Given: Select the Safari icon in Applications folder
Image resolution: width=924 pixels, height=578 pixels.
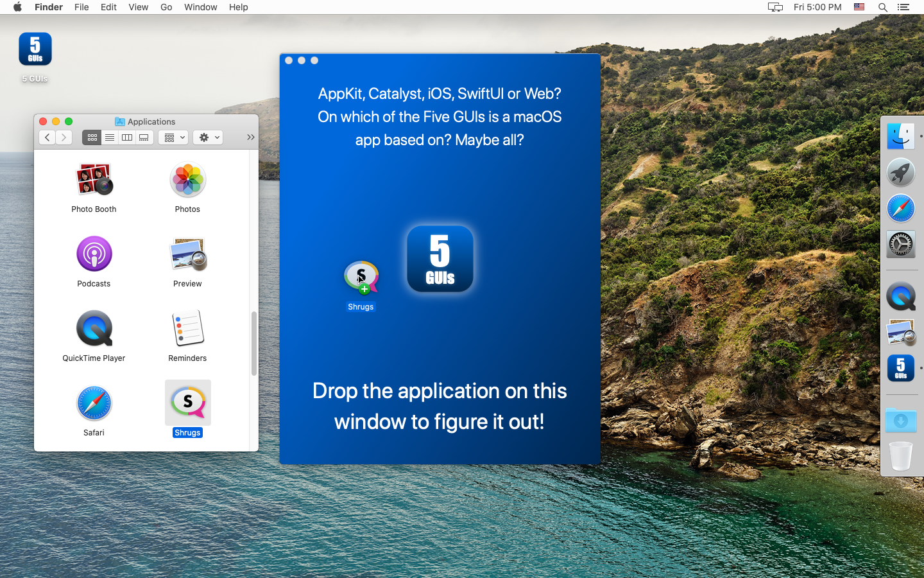Looking at the screenshot, I should pos(94,403).
